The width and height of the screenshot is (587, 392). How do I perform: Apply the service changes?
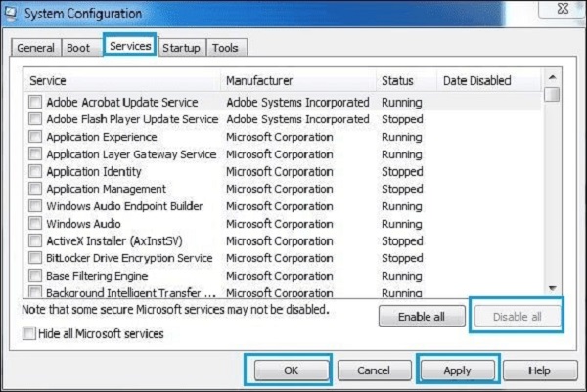458,371
